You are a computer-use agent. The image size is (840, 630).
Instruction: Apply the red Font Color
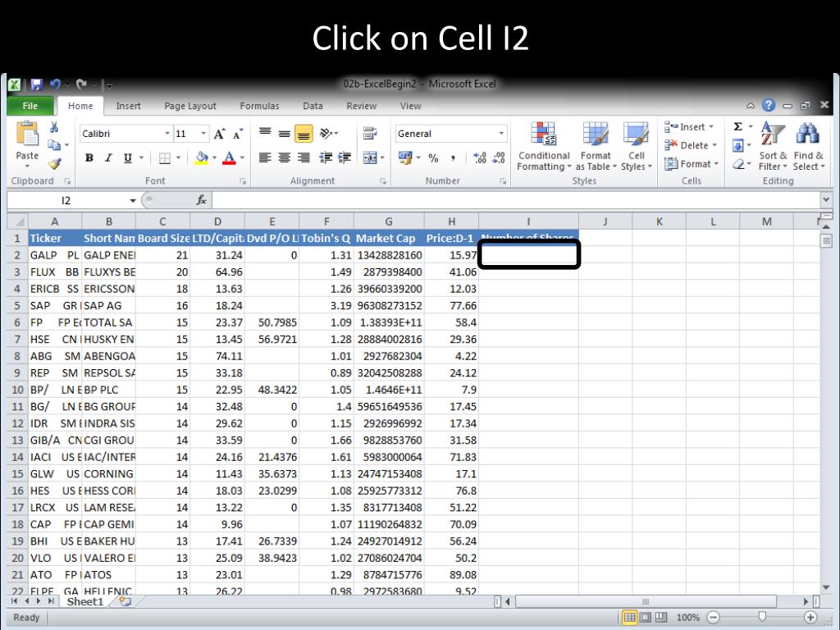[x=229, y=158]
